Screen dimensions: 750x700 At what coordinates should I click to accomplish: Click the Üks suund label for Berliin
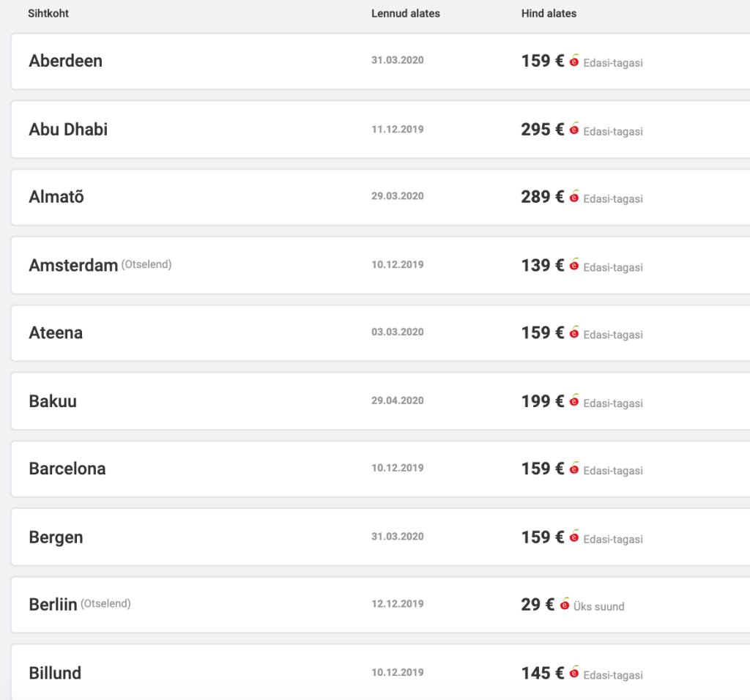click(599, 606)
